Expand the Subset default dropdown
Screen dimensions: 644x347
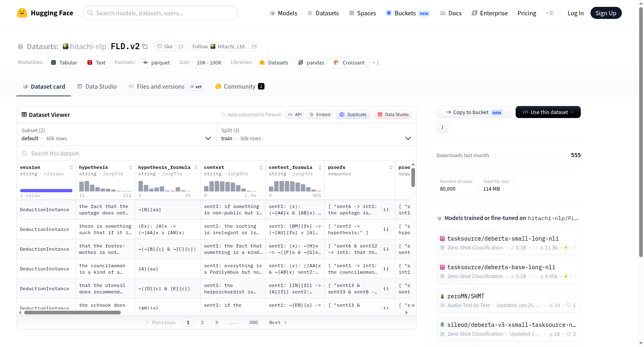[117, 134]
